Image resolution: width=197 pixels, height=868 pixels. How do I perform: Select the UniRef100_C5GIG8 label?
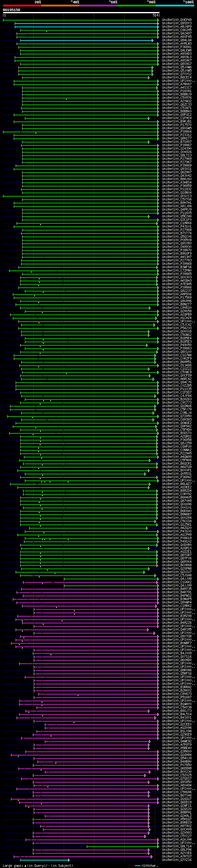pos(177,521)
